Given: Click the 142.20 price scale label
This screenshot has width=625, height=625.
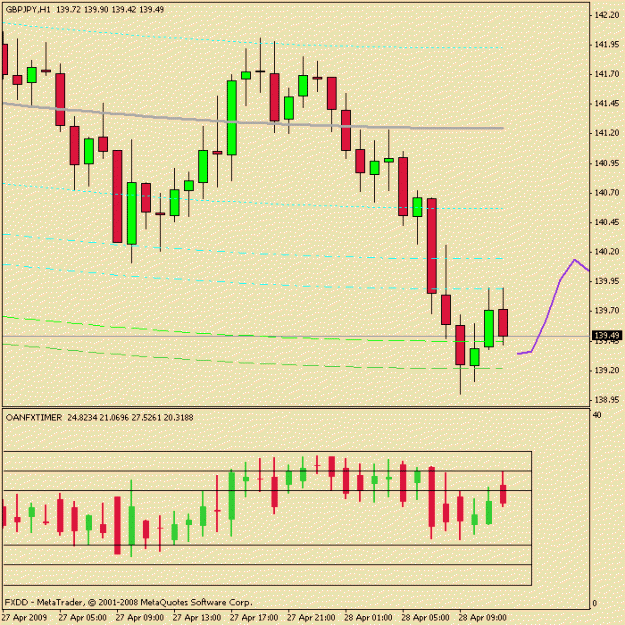Looking at the screenshot, I should coord(607,15).
